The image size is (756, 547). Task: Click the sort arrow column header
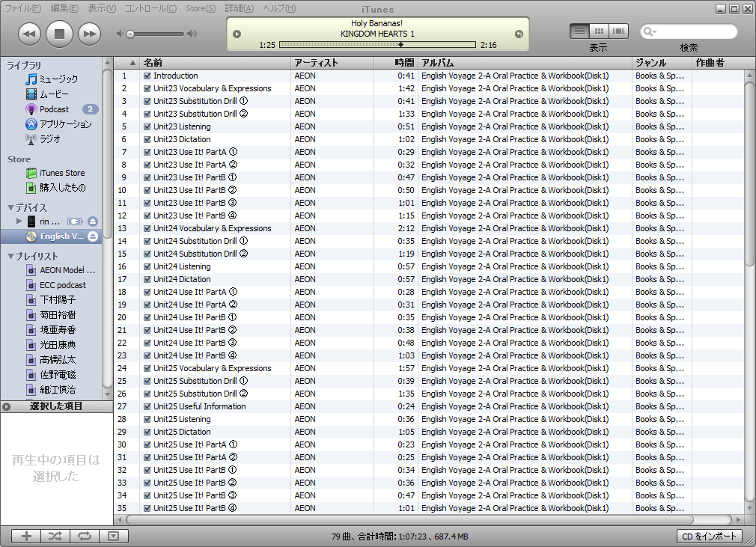point(127,63)
